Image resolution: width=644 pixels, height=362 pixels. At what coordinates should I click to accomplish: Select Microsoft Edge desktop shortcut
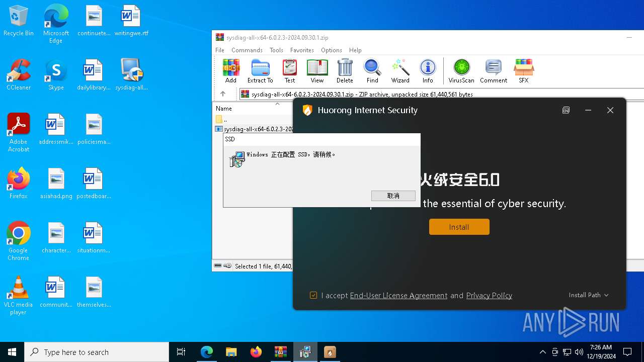(56, 24)
